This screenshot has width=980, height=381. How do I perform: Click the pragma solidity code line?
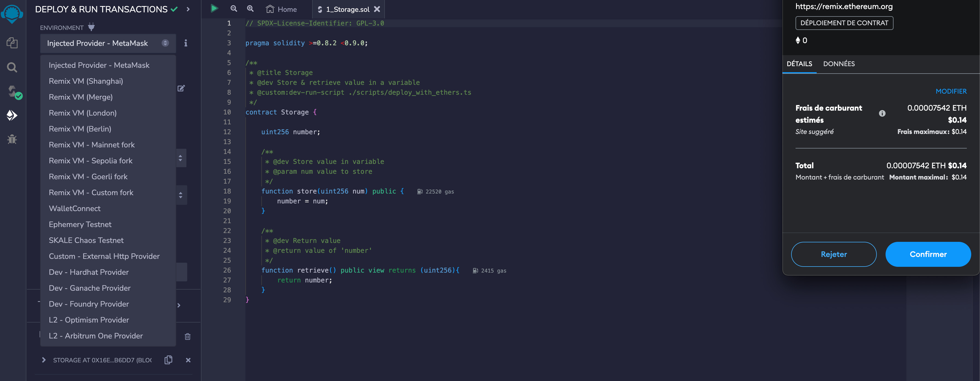307,43
